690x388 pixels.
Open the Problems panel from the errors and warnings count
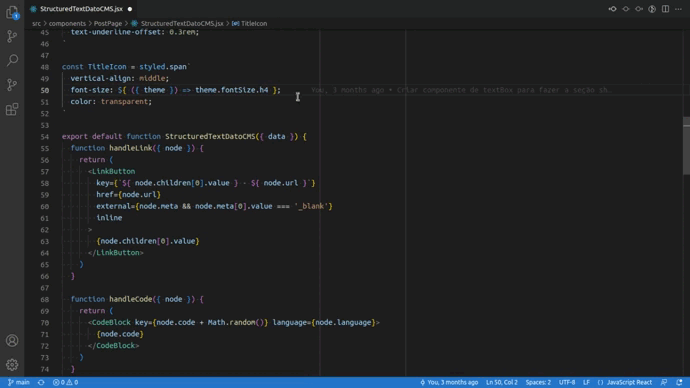point(66,382)
